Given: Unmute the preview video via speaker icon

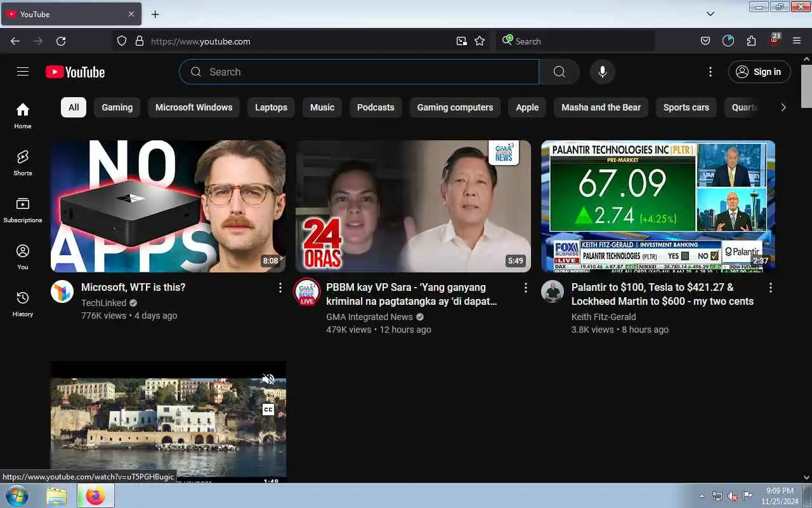Looking at the screenshot, I should pos(268,379).
